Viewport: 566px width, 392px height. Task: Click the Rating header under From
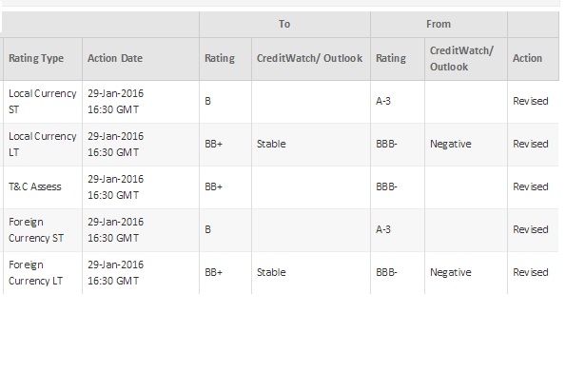pyautogui.click(x=391, y=58)
